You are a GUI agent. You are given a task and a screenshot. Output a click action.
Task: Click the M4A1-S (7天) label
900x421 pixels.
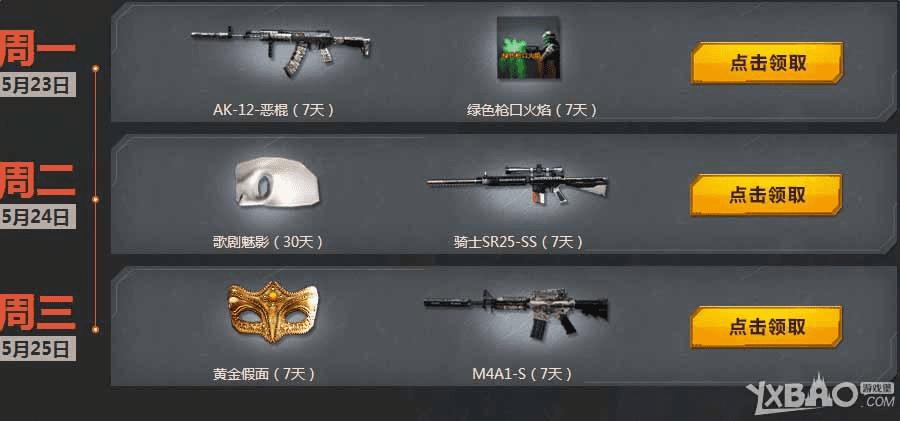tap(522, 375)
